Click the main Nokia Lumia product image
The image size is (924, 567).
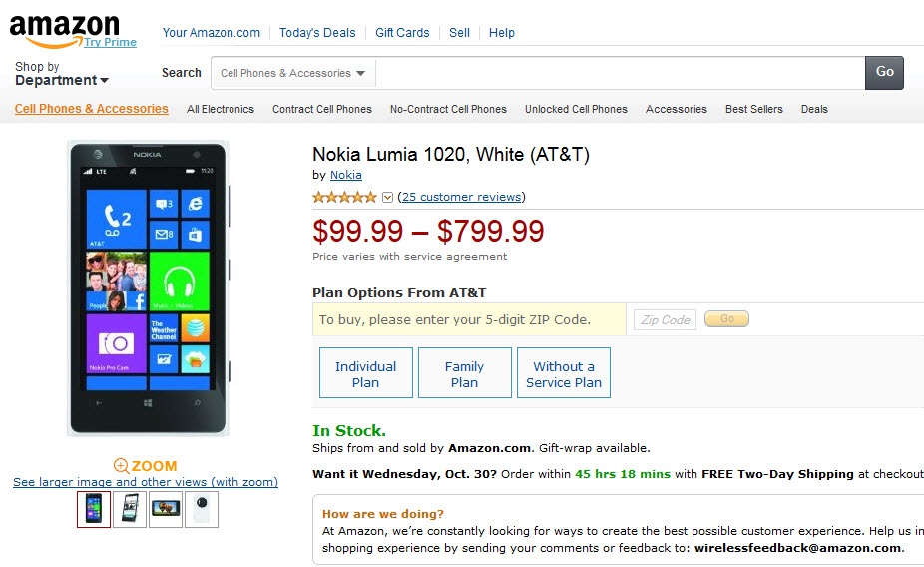(148, 287)
